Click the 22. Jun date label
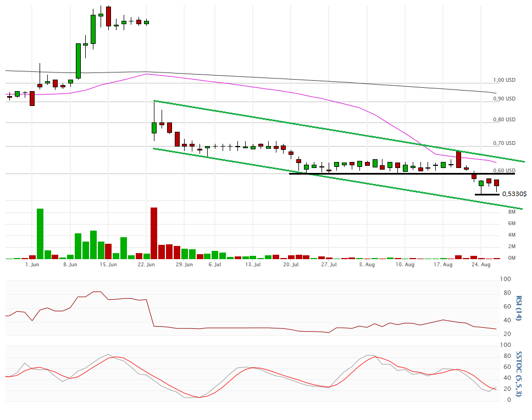Viewport: 532px width, 420px height. point(146,264)
